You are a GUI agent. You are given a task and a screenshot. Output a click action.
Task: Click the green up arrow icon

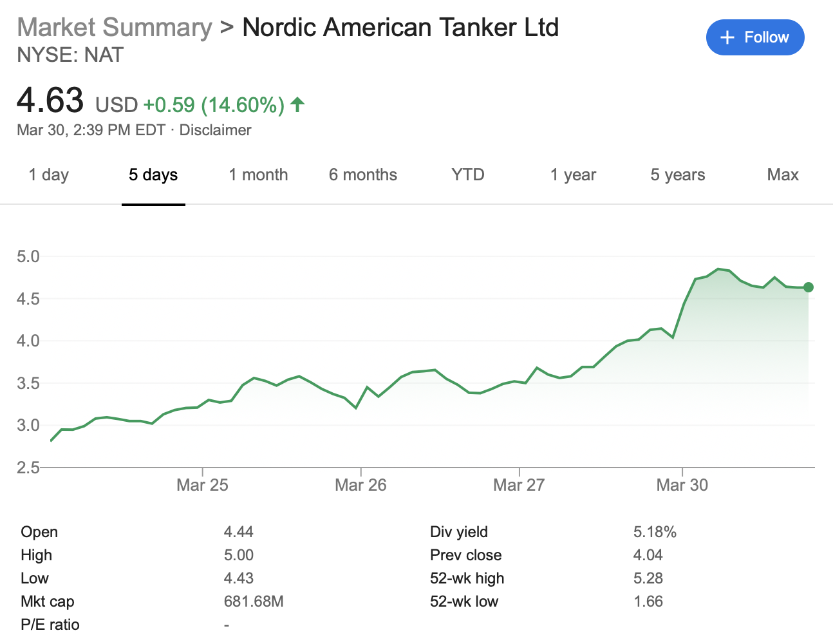(x=297, y=104)
